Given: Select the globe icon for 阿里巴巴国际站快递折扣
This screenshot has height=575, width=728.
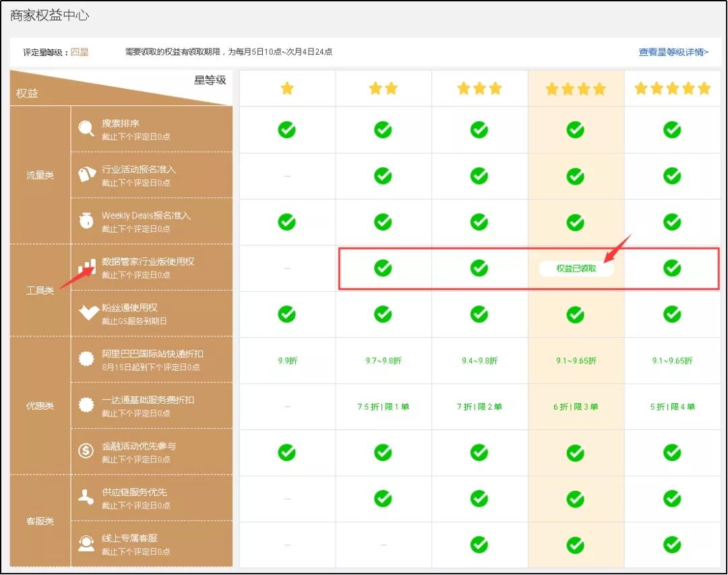Looking at the screenshot, I should point(85,359).
